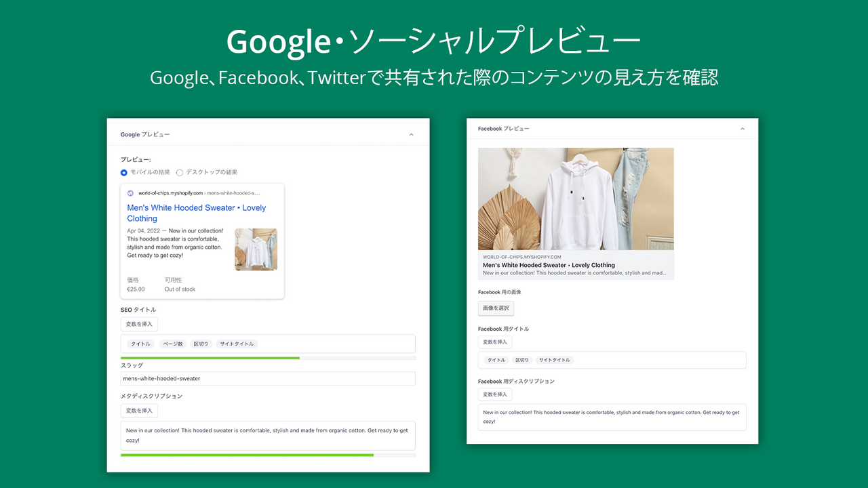Click the Facebook preview hoodie image
Screen dimensions: 868x488
click(576, 199)
